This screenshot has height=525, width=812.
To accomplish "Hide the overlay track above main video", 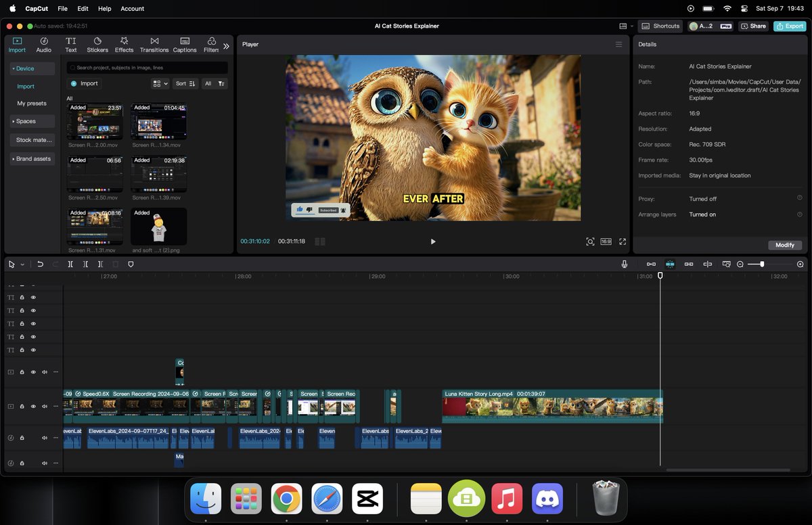I will pos(33,372).
